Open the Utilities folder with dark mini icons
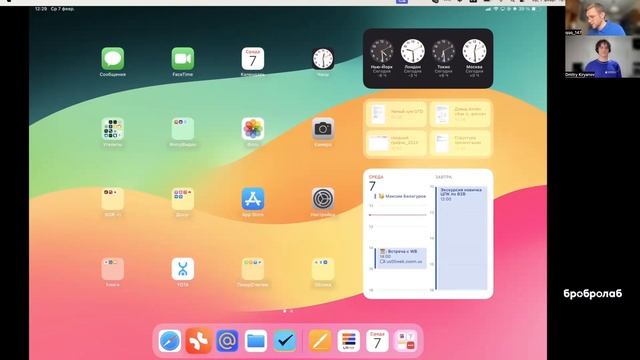Image resolution: width=640 pixels, height=360 pixels. [113, 129]
